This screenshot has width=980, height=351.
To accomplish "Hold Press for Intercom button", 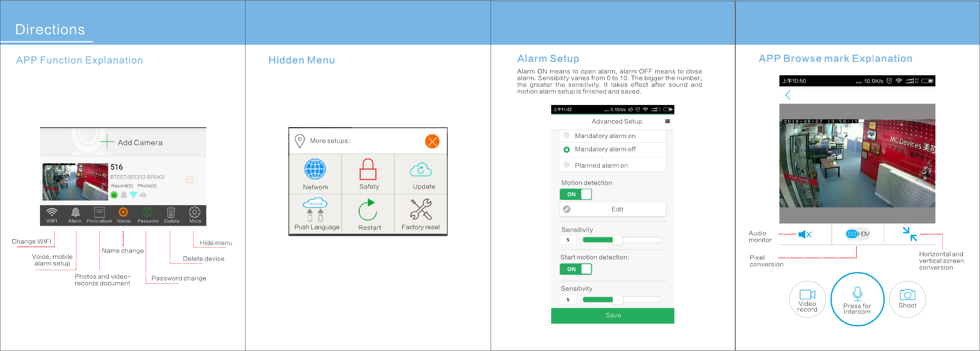I will (x=857, y=299).
